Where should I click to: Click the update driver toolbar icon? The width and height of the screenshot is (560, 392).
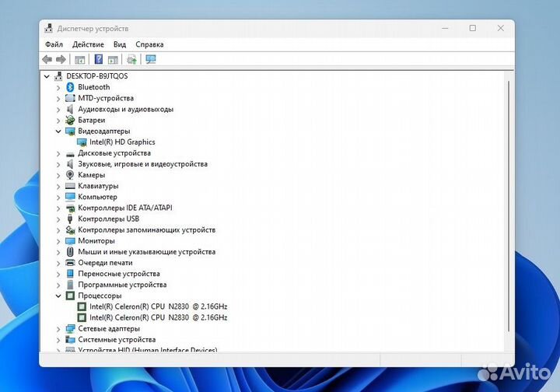tap(131, 59)
